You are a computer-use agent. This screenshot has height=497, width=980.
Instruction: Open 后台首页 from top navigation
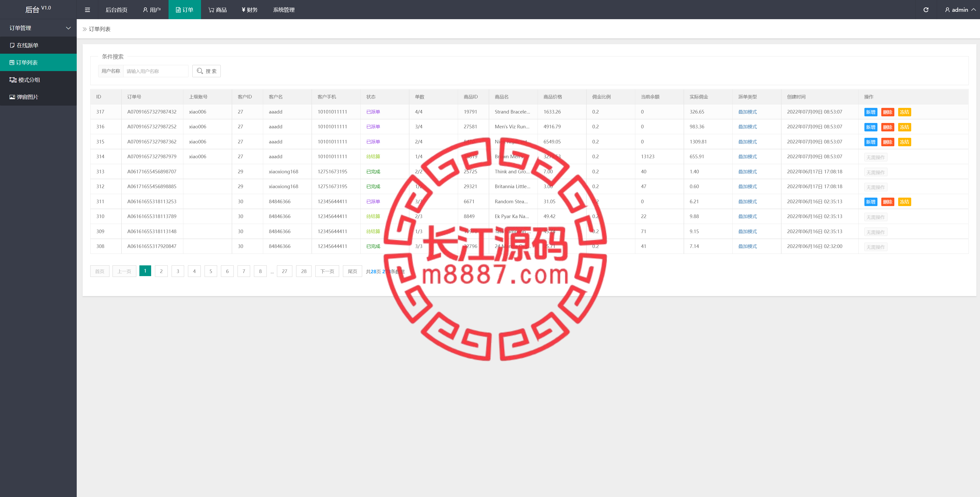[116, 10]
